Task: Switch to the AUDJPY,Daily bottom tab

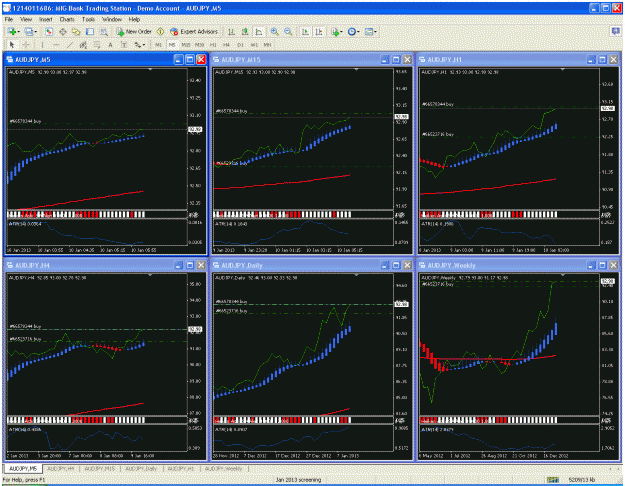Action: click(x=141, y=468)
